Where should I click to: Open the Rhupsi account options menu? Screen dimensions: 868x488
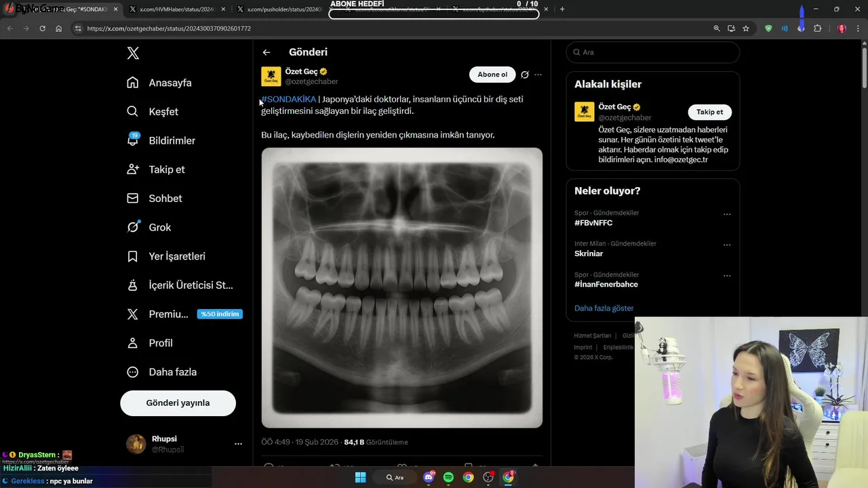coord(238,444)
